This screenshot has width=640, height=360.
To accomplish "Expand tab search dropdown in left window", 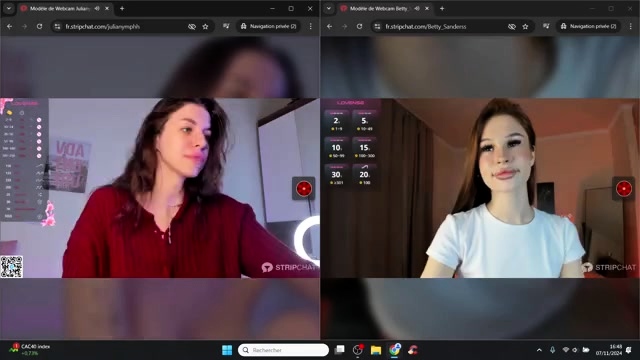I will [9, 9].
